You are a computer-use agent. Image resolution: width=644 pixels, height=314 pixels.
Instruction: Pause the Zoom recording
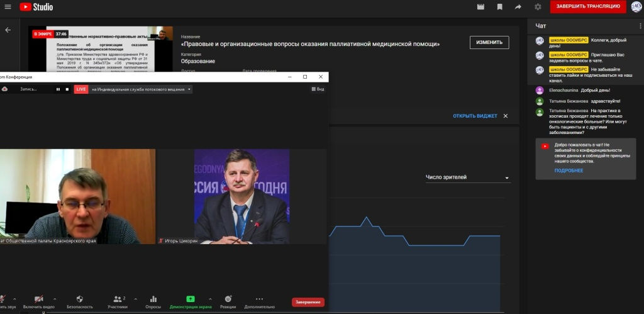point(58,89)
